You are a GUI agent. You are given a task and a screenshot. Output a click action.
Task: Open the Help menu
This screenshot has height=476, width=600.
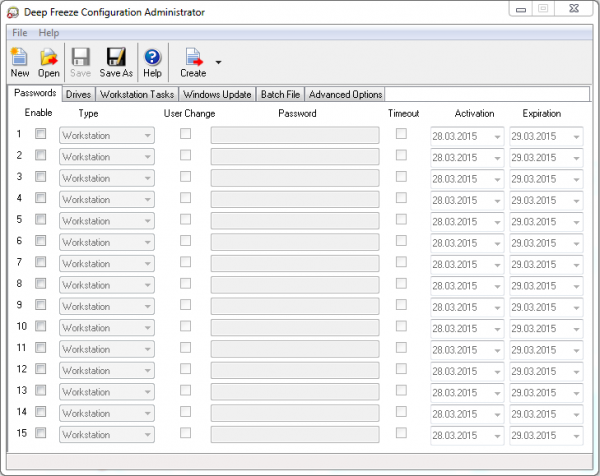(49, 33)
